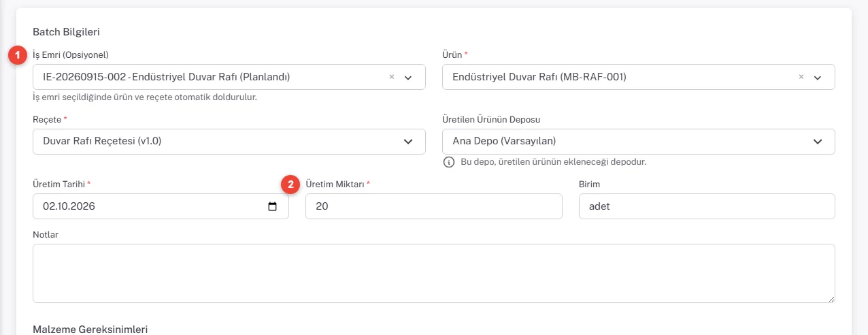Click the Üretim Miktarı label
Viewport: 868px width, 335px height.
(335, 185)
